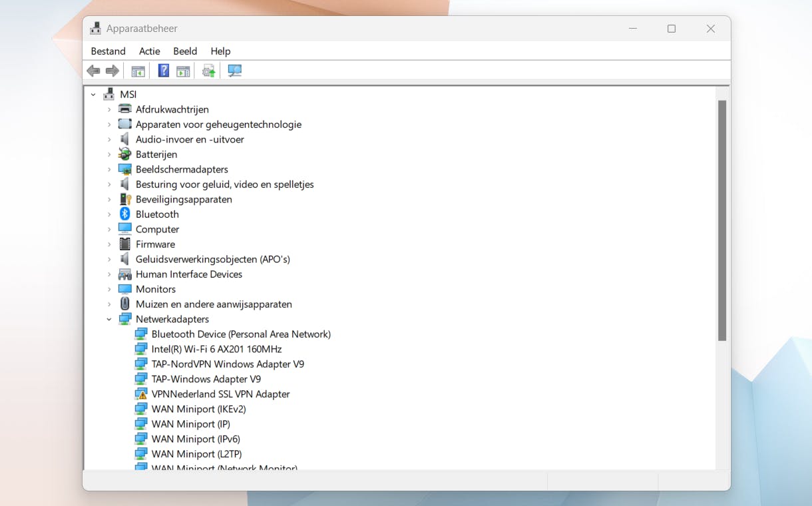Screen dimensions: 812x506
Task: Click the Firmware chip icon
Action: pos(124,244)
